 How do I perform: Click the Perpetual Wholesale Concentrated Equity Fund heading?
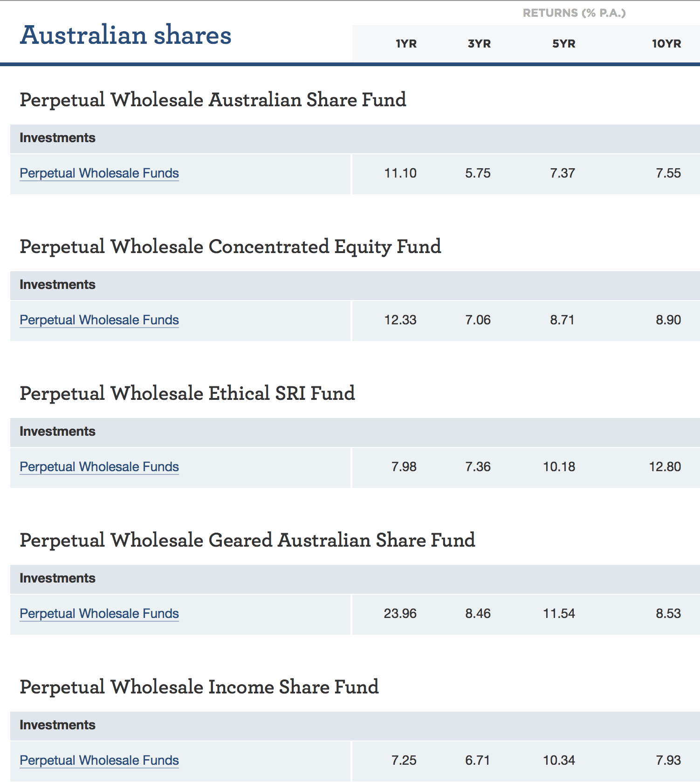pyautogui.click(x=230, y=247)
